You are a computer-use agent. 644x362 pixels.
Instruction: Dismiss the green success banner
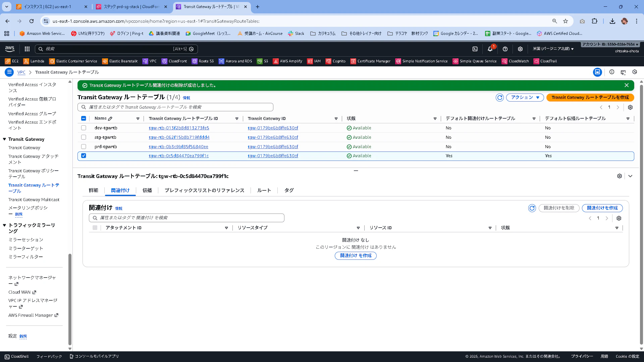[626, 85]
